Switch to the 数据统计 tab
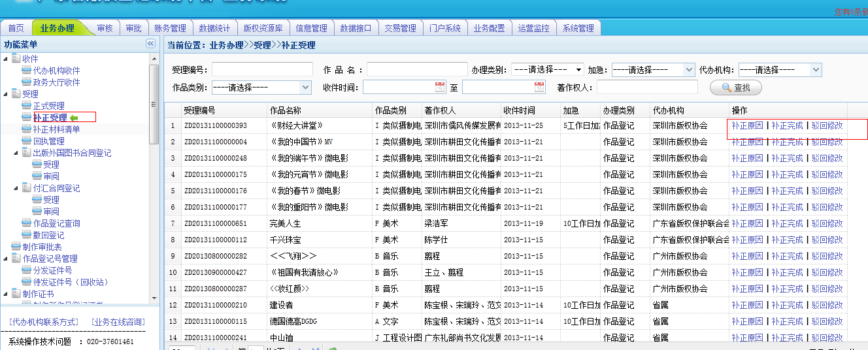 214,28
